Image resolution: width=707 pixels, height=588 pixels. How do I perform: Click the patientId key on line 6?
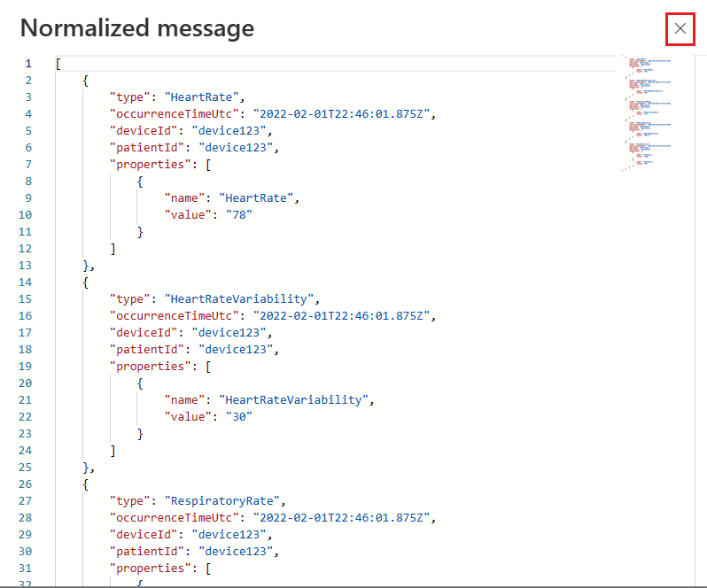[147, 148]
